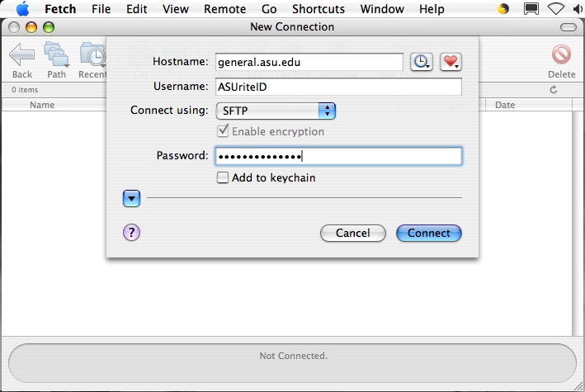Viewport: 585px width, 392px height.
Task: Open the heart shortcuts button
Action: 451,62
